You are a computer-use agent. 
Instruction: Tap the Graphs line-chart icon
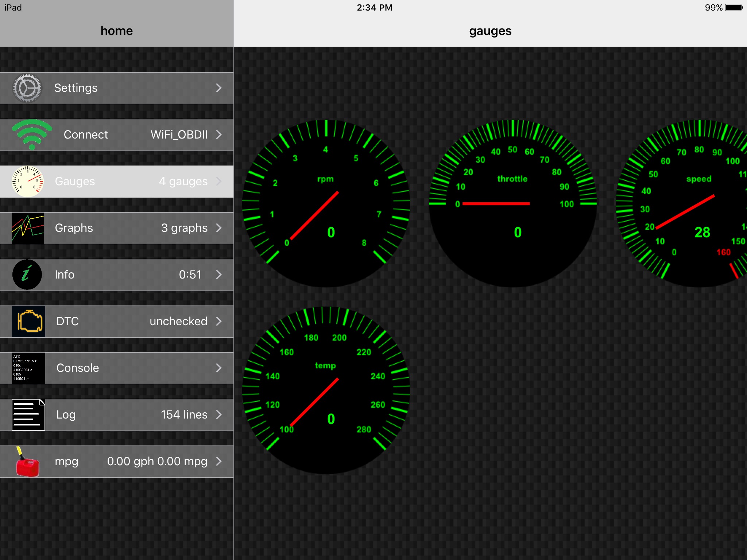(28, 228)
